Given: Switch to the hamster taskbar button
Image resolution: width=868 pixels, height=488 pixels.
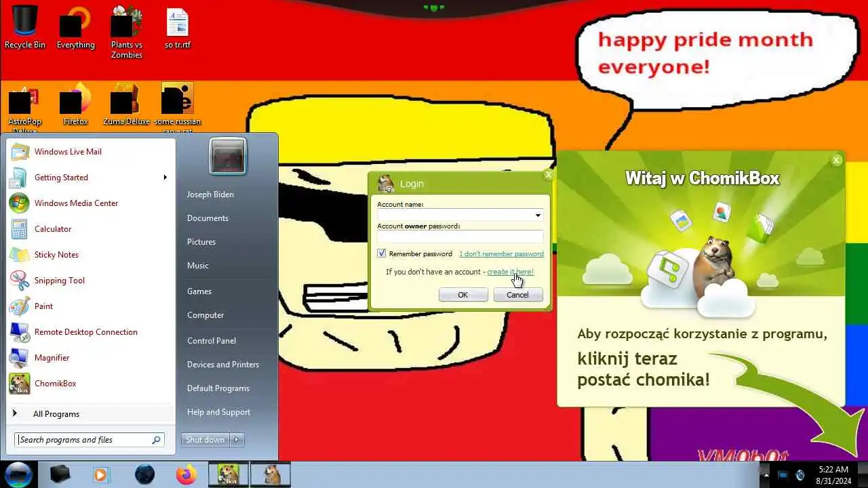Looking at the screenshot, I should 271,474.
